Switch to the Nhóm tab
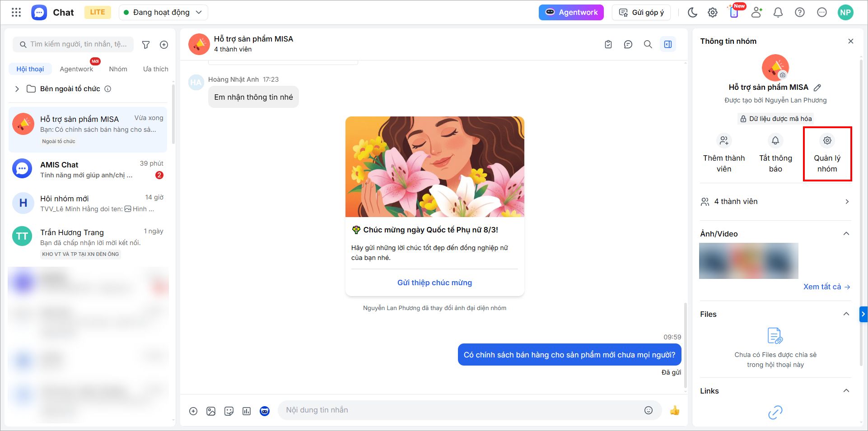The image size is (868, 431). [118, 69]
